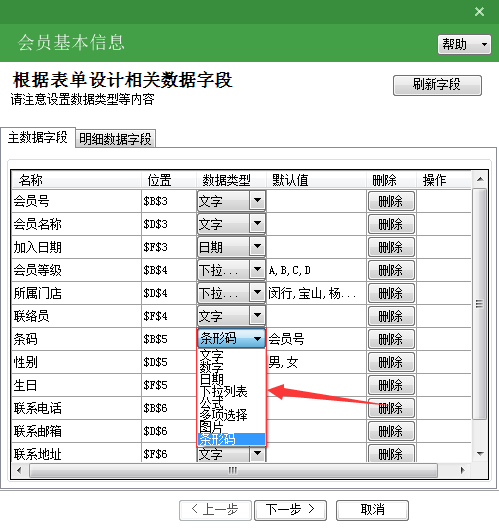Viewport: 499px width, 530px height.
Task: Expand the data type dropdown for 会员号
Action: 257,201
